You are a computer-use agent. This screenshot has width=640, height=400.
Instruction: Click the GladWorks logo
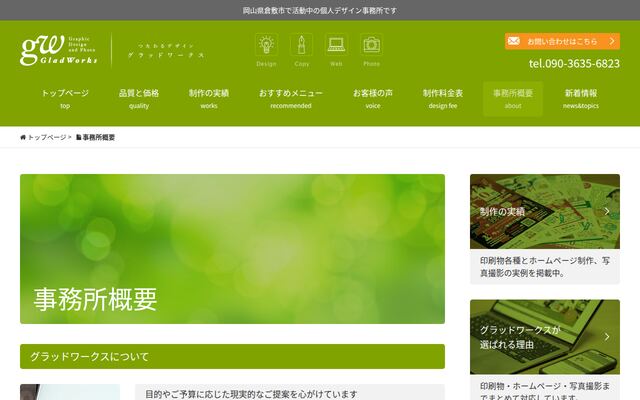point(59,50)
